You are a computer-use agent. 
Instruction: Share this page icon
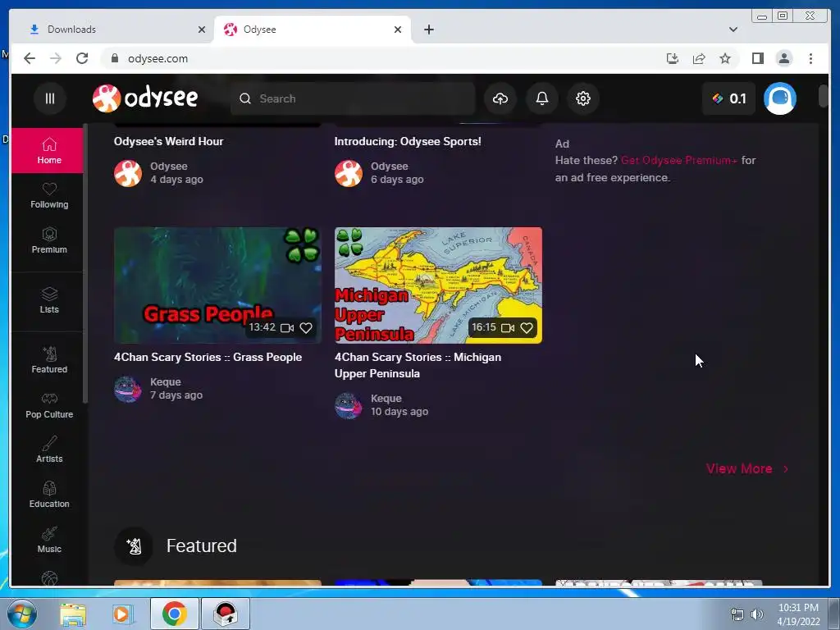tap(699, 58)
